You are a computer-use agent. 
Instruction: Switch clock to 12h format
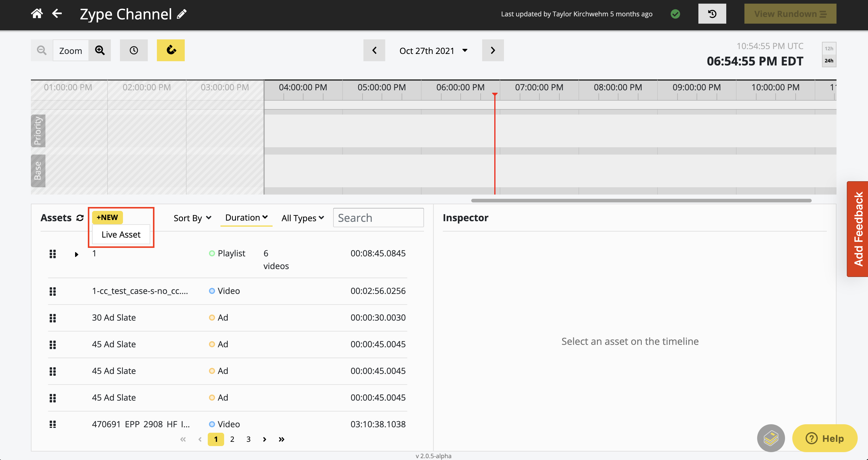click(829, 48)
